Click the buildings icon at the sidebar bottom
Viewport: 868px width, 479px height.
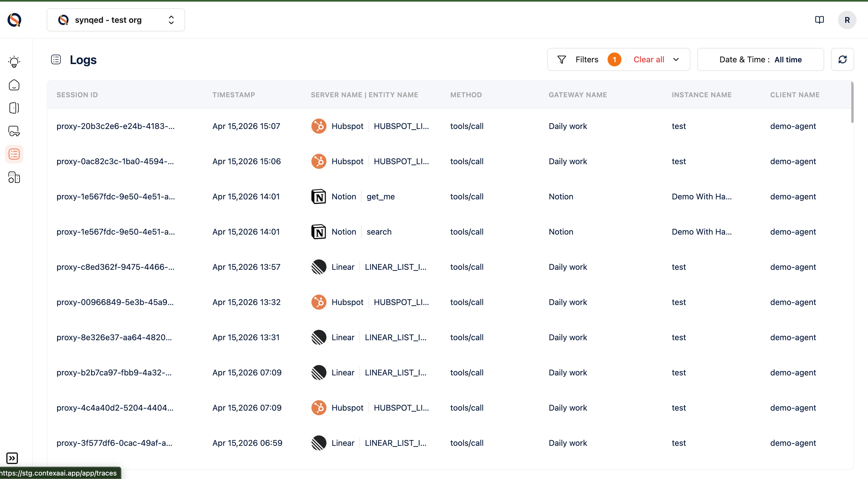coord(14,178)
